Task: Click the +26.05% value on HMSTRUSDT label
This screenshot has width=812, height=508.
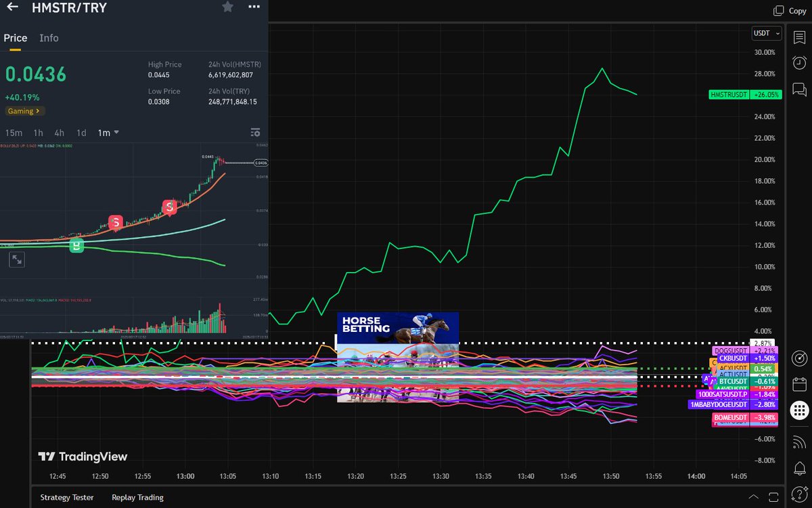Action: pos(765,95)
